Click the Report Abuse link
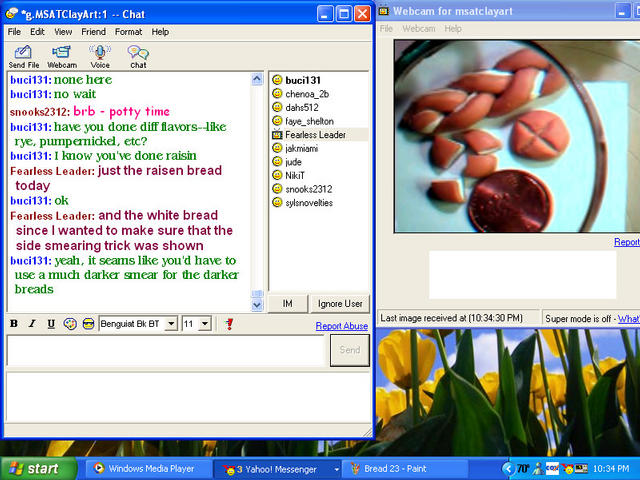The image size is (640, 480). coord(342,326)
